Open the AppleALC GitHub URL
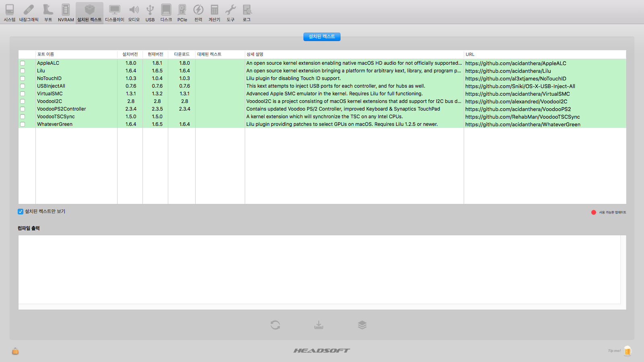Viewport: 644px width, 362px height. pyautogui.click(x=516, y=63)
